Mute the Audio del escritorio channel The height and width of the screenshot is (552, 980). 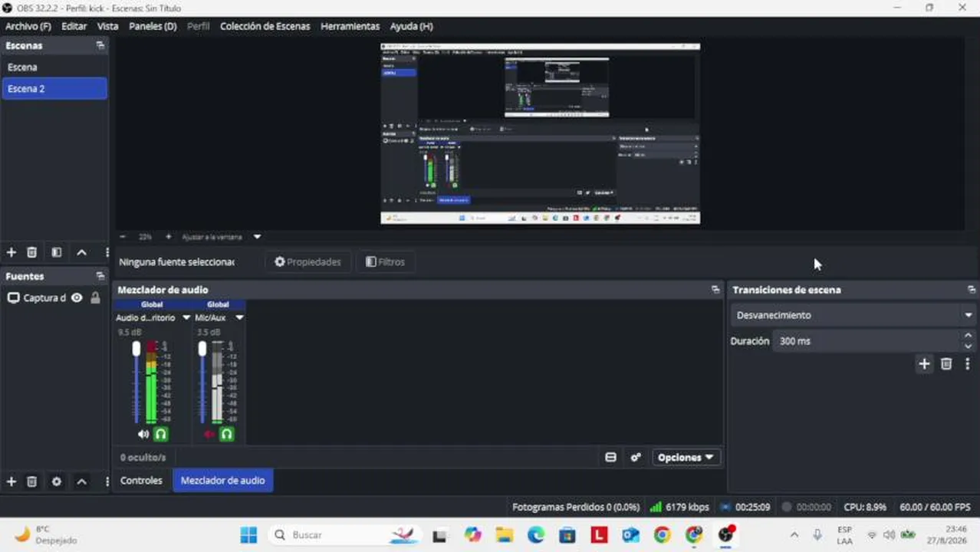pos(143,434)
